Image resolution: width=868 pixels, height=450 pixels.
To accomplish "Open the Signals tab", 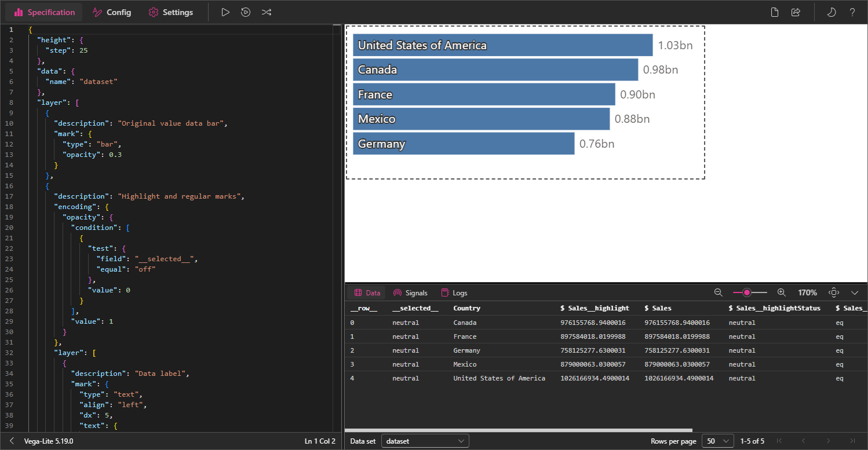I will [410, 293].
